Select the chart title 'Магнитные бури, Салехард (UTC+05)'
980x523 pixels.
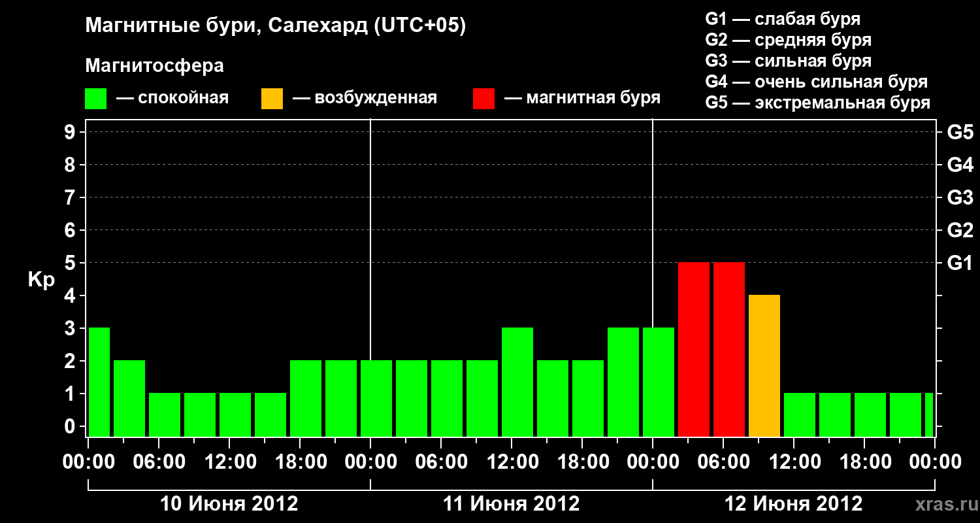(x=276, y=27)
